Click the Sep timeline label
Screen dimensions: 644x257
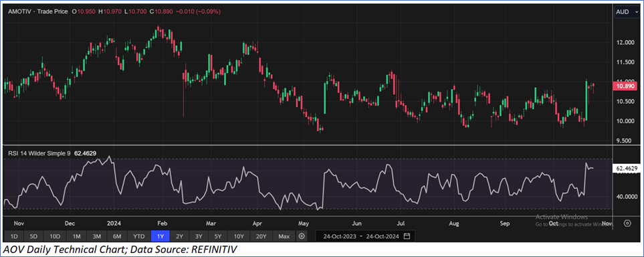[504, 224]
